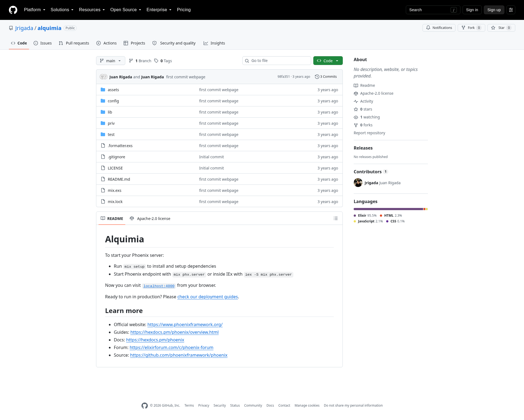Image resolution: width=524 pixels, height=420 pixels.
Task: Click the Search field in the header
Action: point(433,10)
